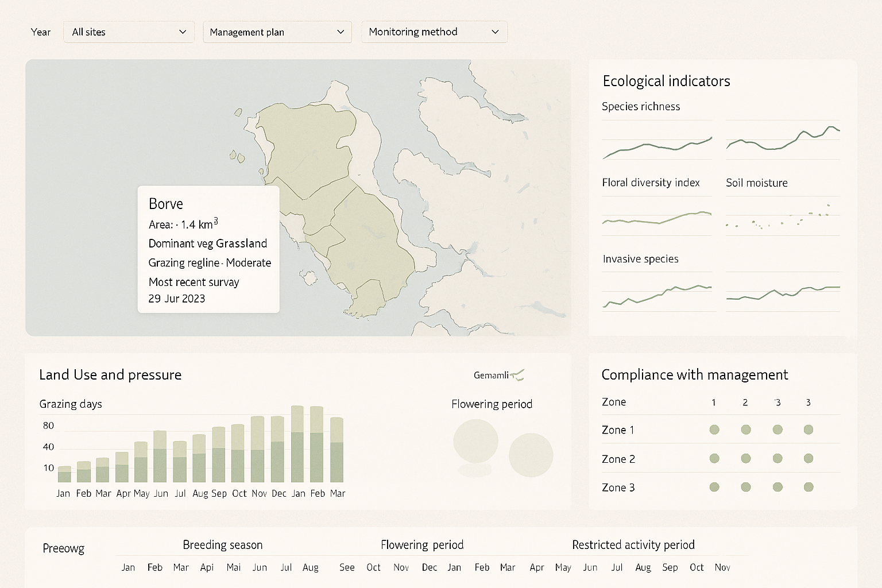Toggle Zone 2 compliance dot in column 2
The height and width of the screenshot is (588, 882).
pos(745,458)
